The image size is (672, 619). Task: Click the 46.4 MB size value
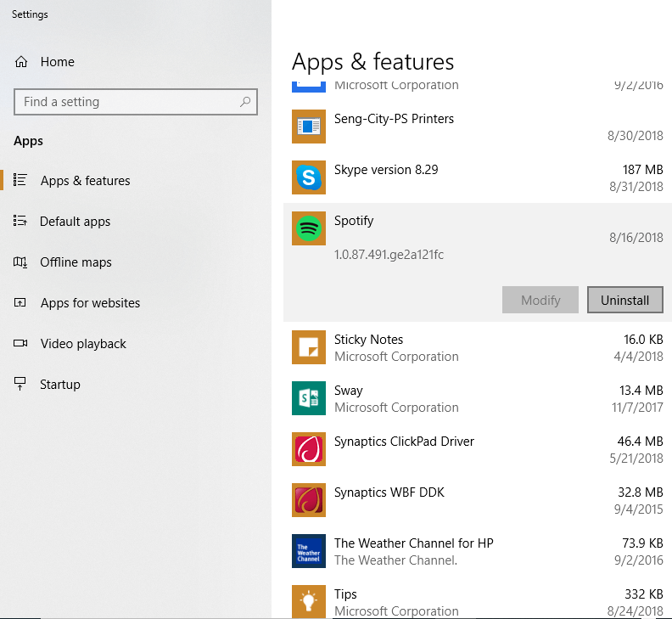pos(640,441)
